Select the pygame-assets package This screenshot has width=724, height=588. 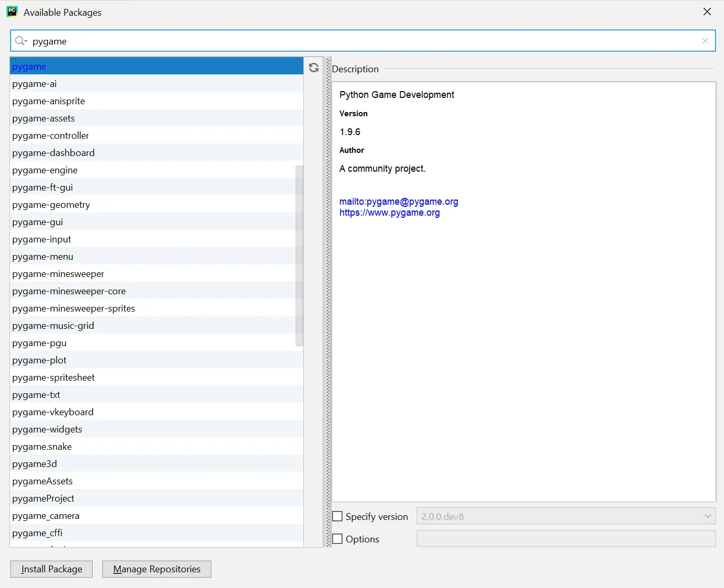pos(157,118)
